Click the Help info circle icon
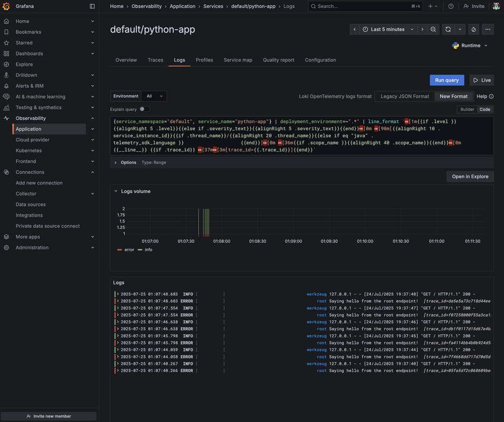 [x=491, y=97]
